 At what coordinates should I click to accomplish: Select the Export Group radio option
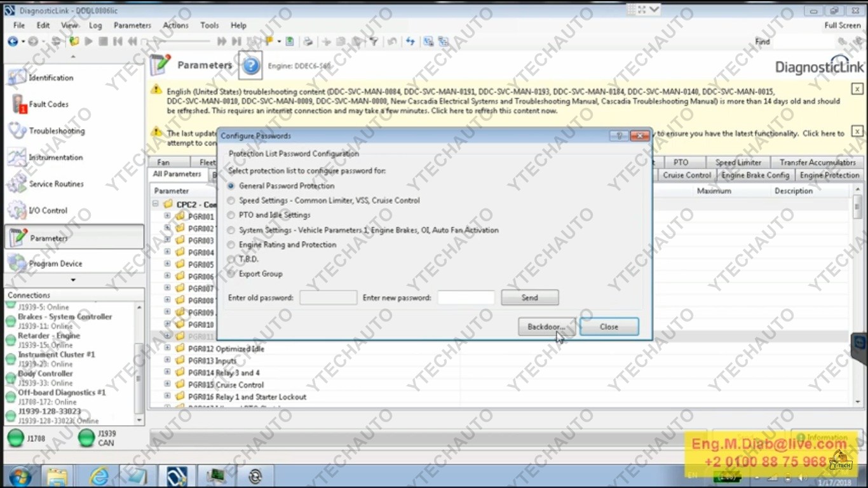[231, 274]
